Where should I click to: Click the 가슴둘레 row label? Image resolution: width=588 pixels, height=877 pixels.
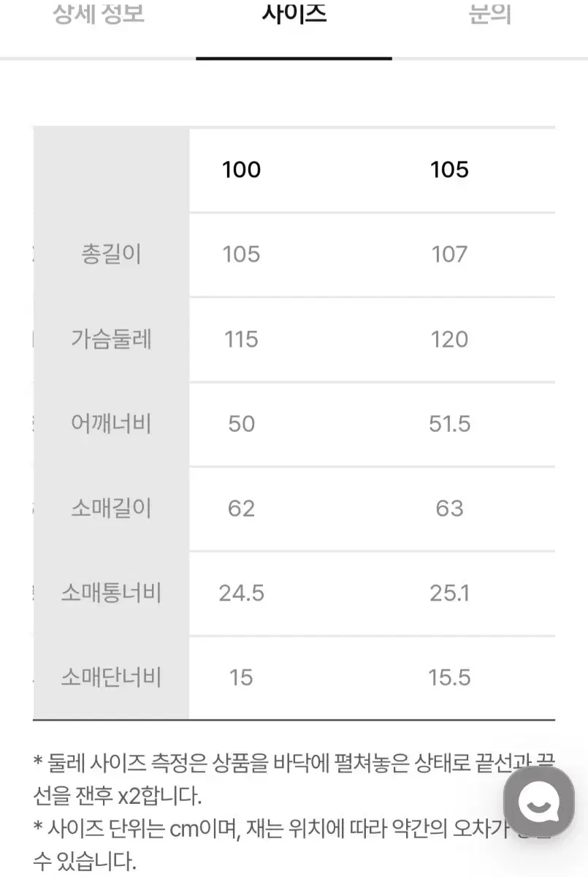pos(111,339)
